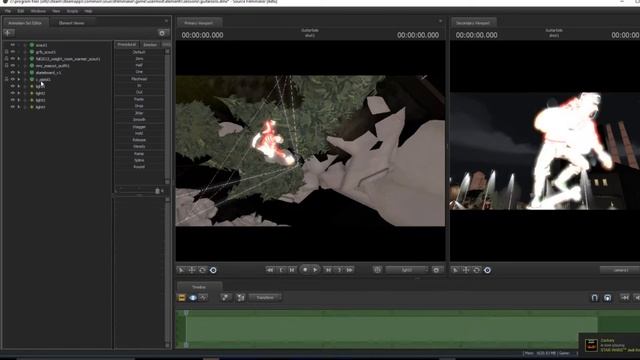Step back one frame in playback controls
Image resolution: width=640 pixels, height=360 pixels.
click(291, 270)
